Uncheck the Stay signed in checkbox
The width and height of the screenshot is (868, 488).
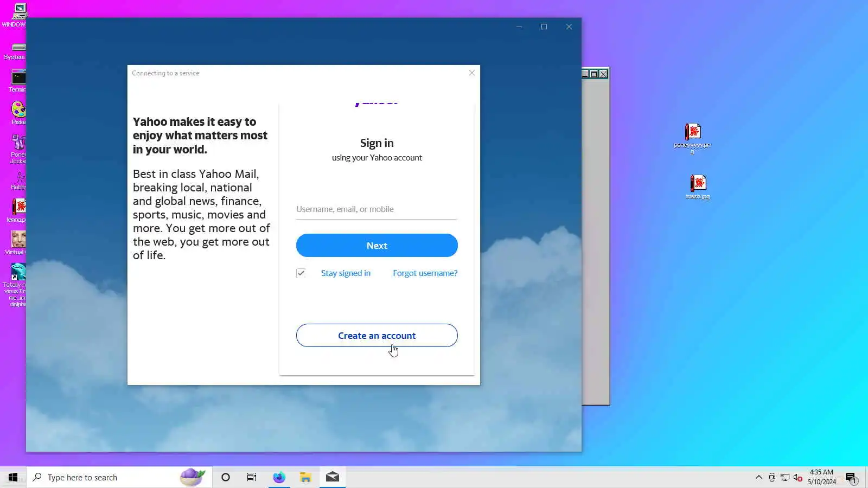301,273
